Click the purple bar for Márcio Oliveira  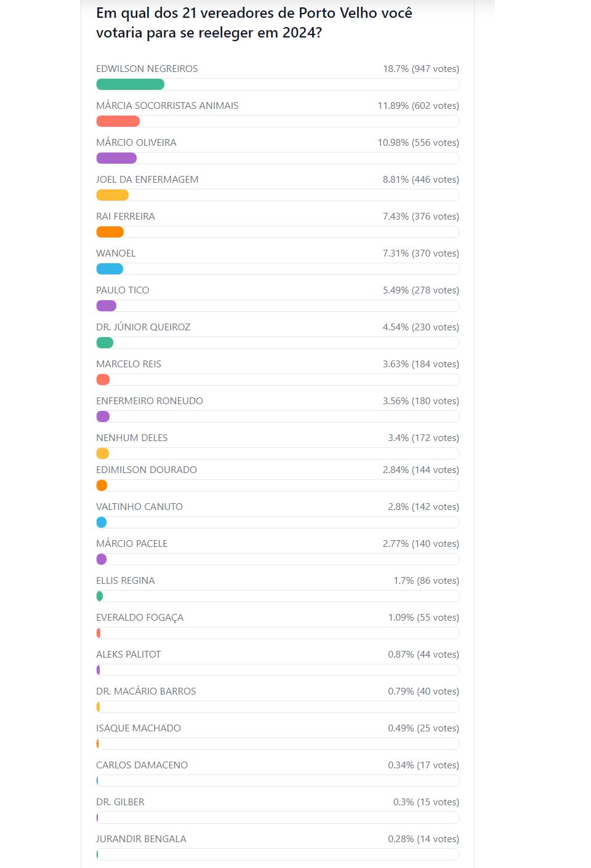[x=116, y=158]
